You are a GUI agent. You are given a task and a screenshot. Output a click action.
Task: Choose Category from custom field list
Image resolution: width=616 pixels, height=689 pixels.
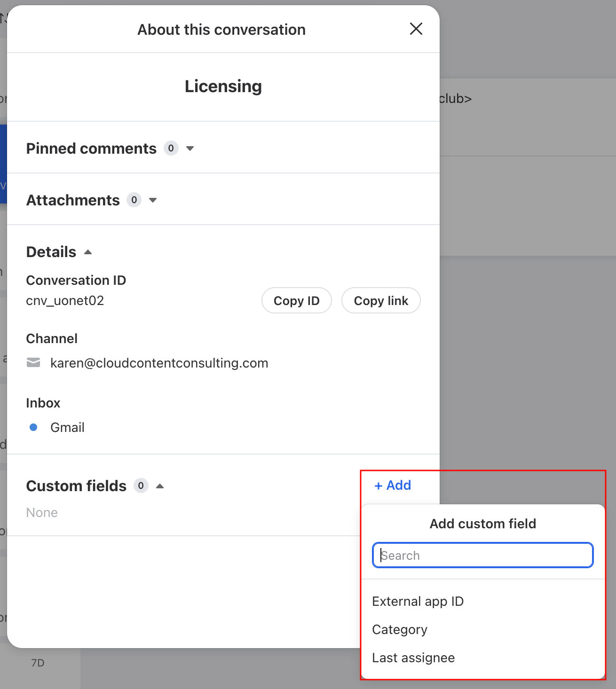[400, 630]
